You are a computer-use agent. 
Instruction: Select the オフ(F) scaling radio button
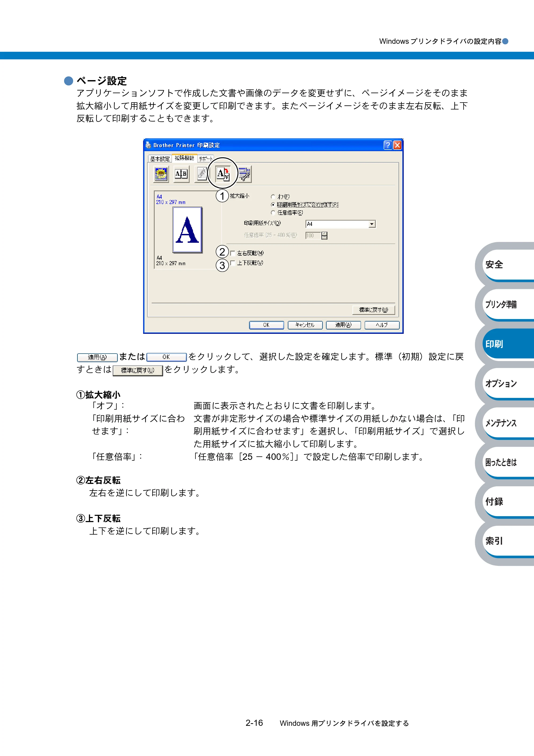pos(273,197)
